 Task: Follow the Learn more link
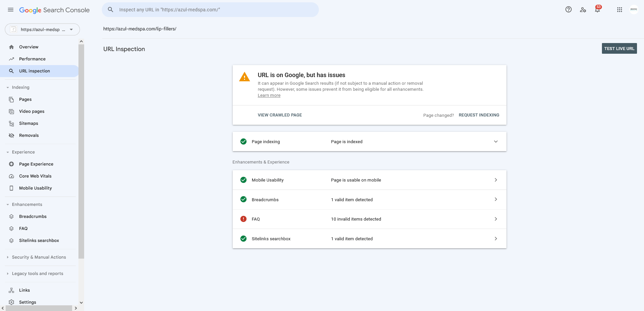(269, 95)
